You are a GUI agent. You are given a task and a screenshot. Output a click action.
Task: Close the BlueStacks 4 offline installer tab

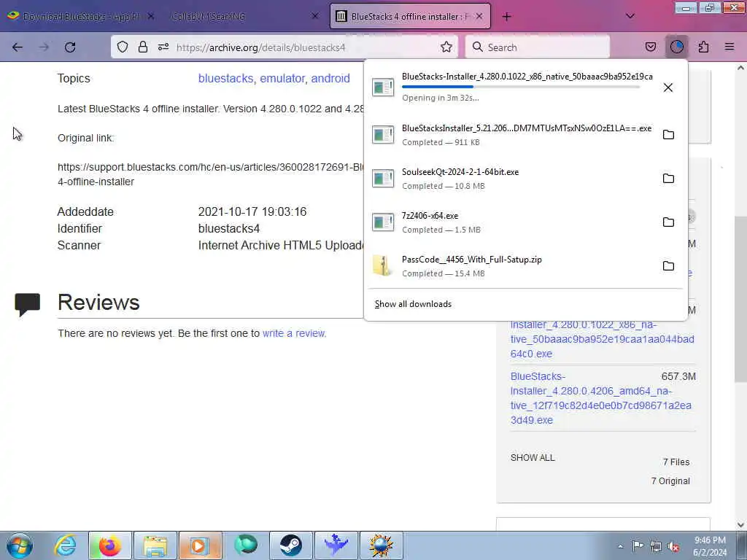click(479, 16)
